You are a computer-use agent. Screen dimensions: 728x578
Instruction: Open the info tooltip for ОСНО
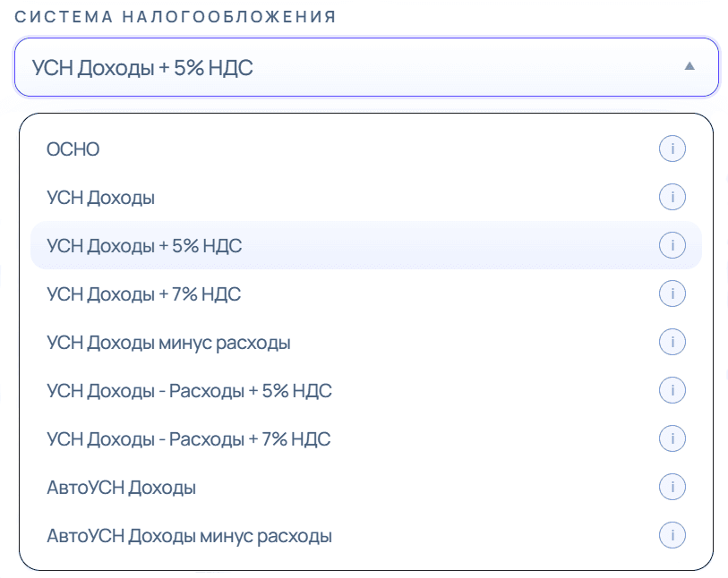click(672, 149)
